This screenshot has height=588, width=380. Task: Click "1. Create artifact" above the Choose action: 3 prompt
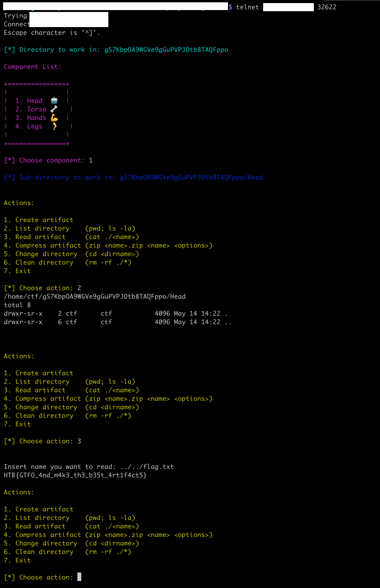point(39,373)
